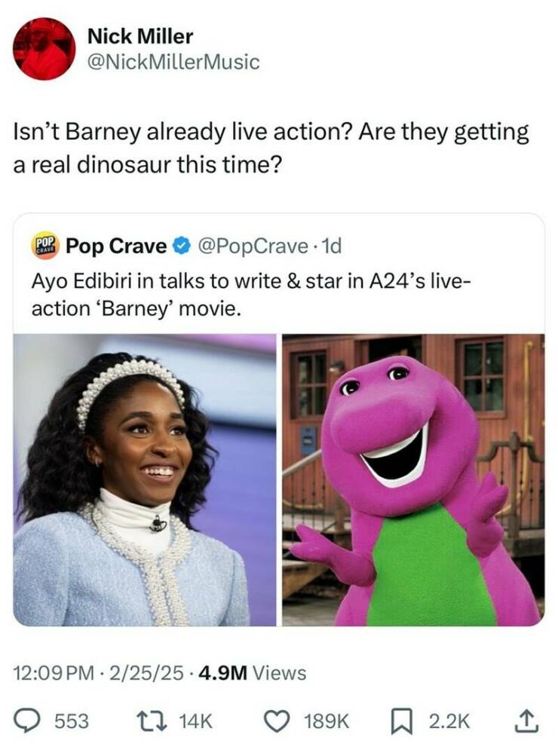Open Nick Miller's red profile avatar

44,49
